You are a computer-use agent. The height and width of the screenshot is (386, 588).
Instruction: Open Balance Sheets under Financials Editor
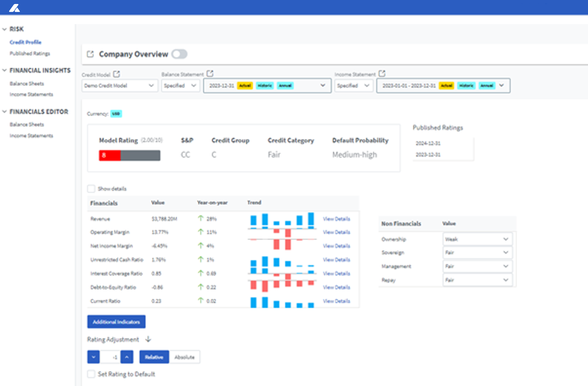(27, 124)
